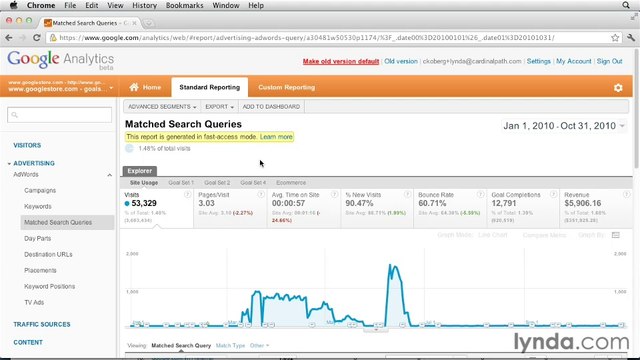
Task: Click the Sign Out link
Action: 609,61
